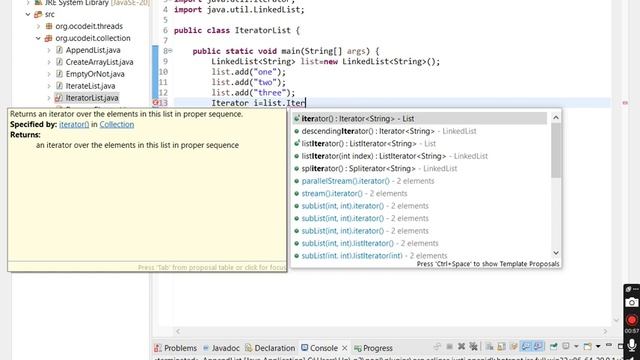Collapse the main method fold on line 8
Viewport: 640px width, 360px height.
pyautogui.click(x=170, y=51)
